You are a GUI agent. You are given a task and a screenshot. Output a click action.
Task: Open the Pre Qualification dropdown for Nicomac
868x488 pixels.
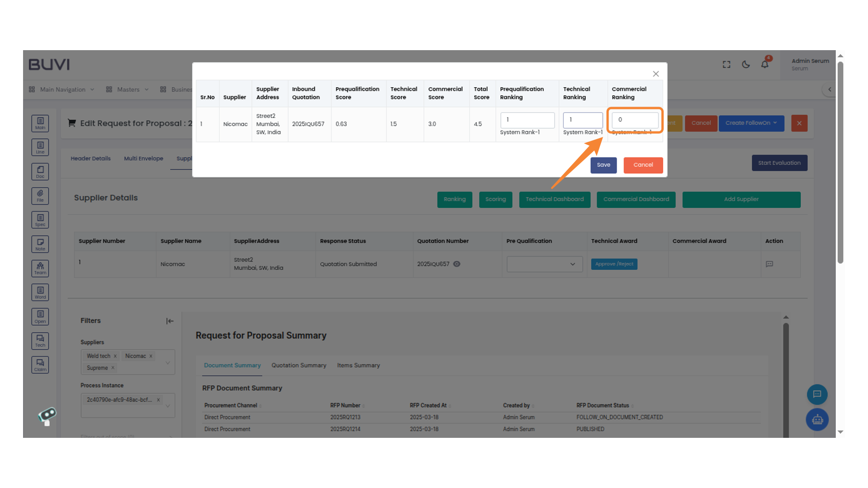[544, 264]
